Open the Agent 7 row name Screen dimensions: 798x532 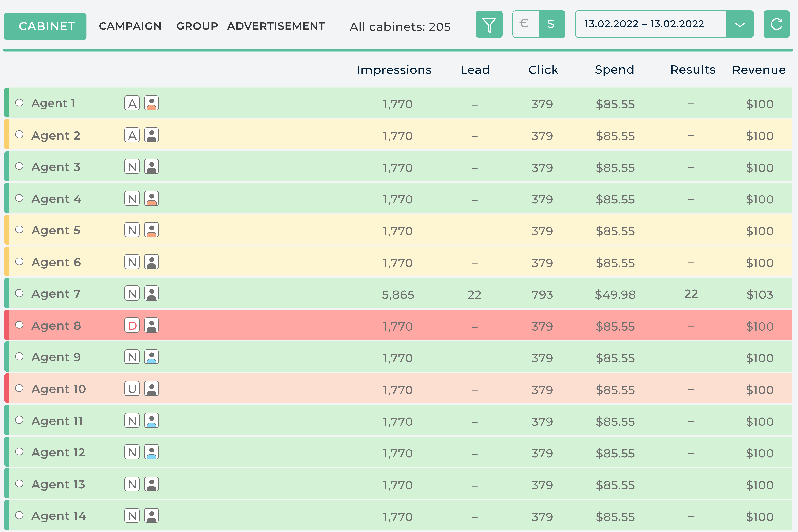point(56,293)
